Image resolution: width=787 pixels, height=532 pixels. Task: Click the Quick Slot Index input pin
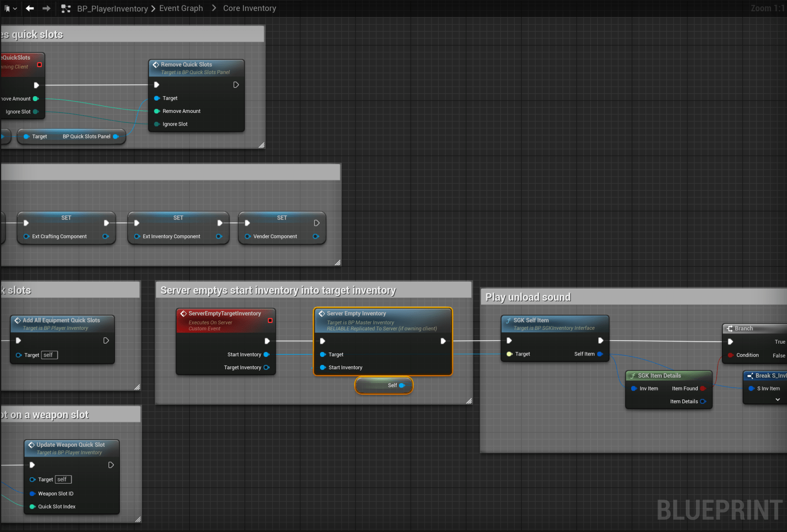pos(33,506)
